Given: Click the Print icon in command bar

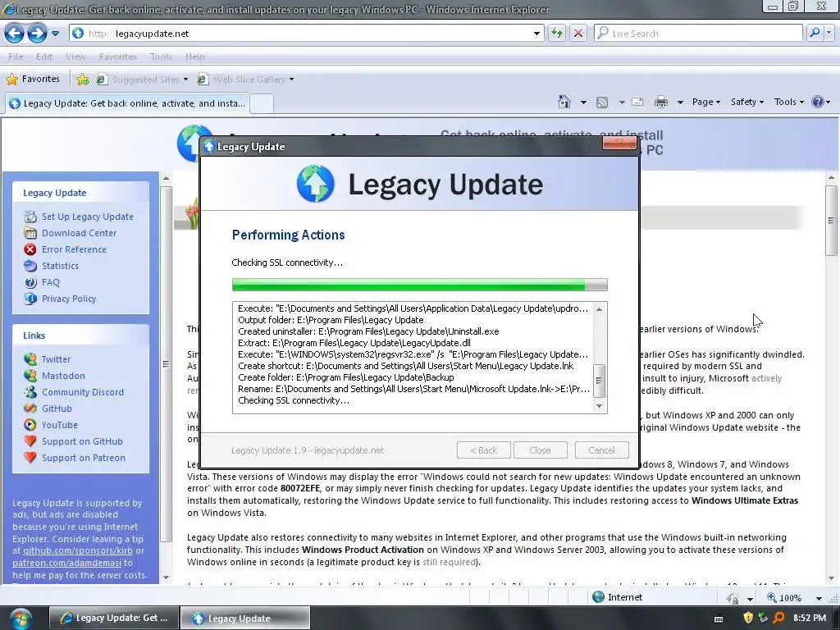Looking at the screenshot, I should pyautogui.click(x=661, y=102).
